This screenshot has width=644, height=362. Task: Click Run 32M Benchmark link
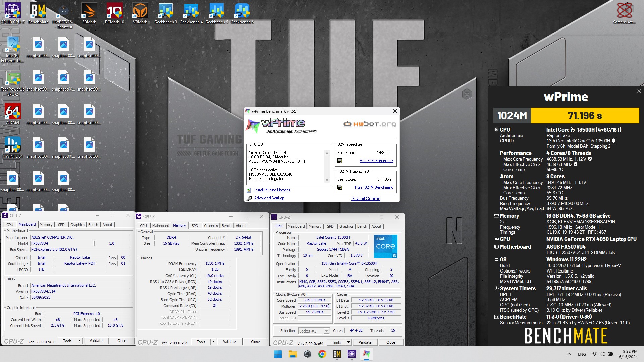coord(376,161)
